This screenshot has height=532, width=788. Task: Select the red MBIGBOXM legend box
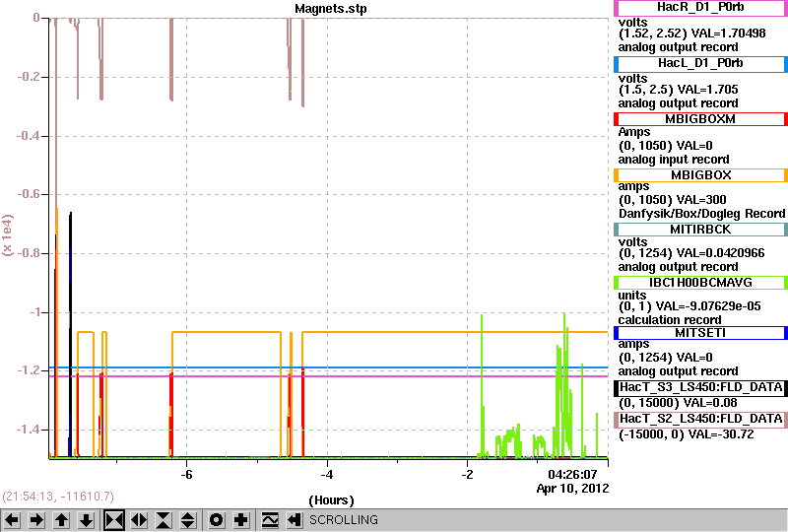click(700, 119)
